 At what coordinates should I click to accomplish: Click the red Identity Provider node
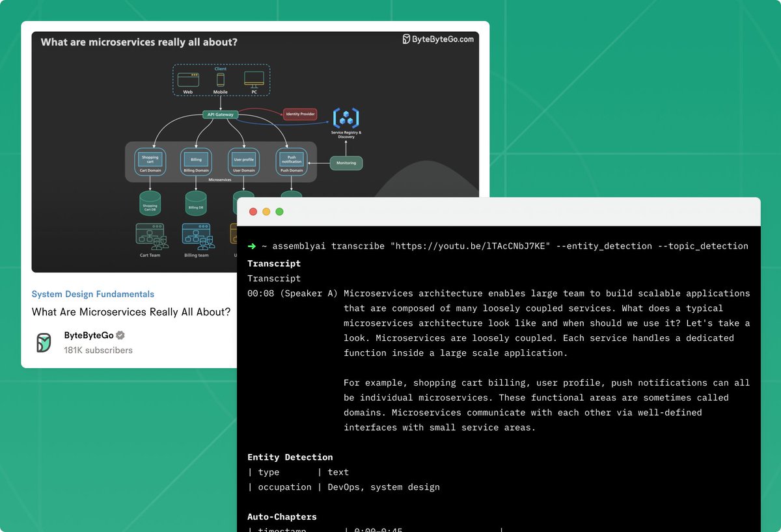point(300,114)
